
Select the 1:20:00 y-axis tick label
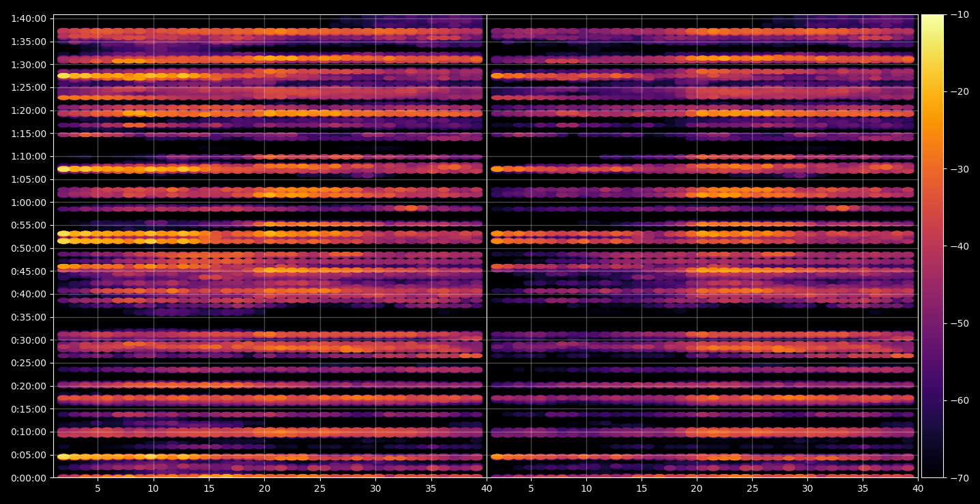[29, 110]
